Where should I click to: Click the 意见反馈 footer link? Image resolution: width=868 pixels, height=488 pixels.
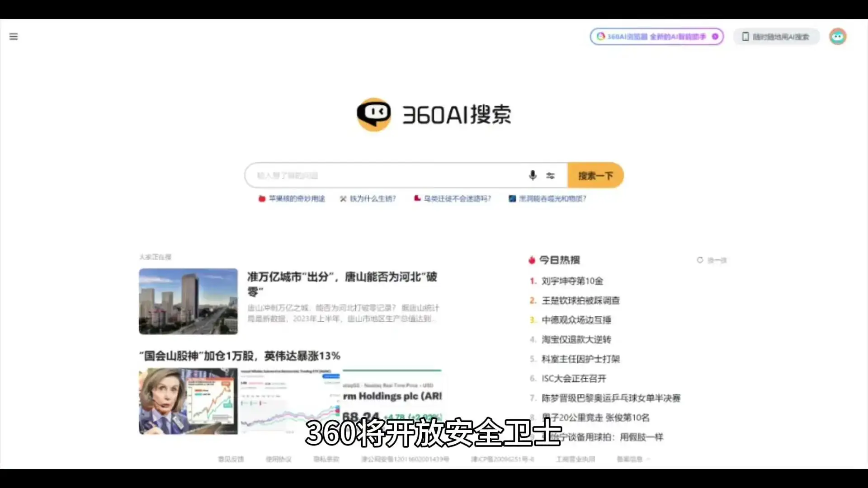(231, 459)
